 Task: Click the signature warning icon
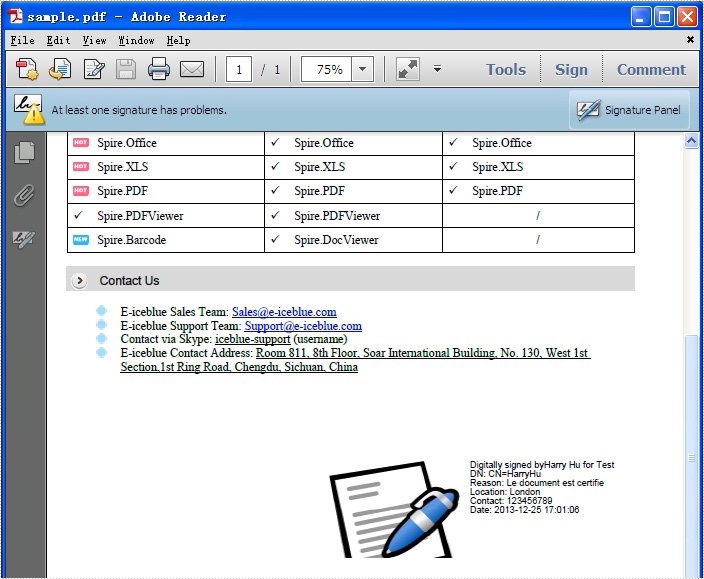coord(29,109)
